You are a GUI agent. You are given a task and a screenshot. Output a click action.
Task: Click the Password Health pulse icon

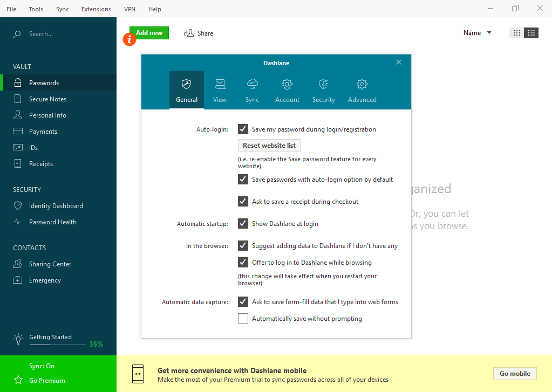tap(18, 222)
